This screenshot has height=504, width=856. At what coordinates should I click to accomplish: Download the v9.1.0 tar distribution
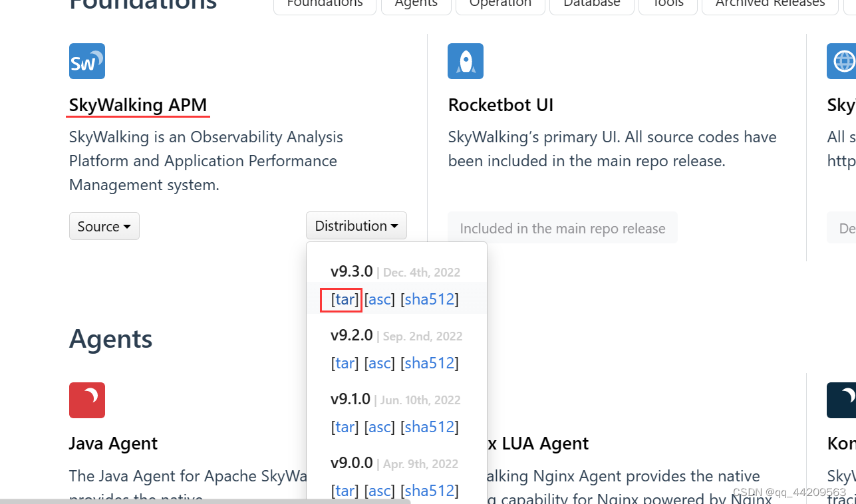click(x=345, y=427)
